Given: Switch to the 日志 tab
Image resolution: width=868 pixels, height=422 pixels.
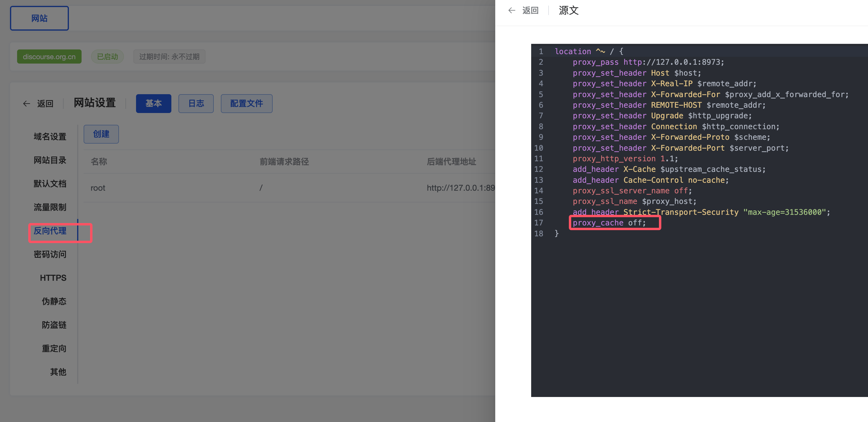Looking at the screenshot, I should (x=196, y=103).
